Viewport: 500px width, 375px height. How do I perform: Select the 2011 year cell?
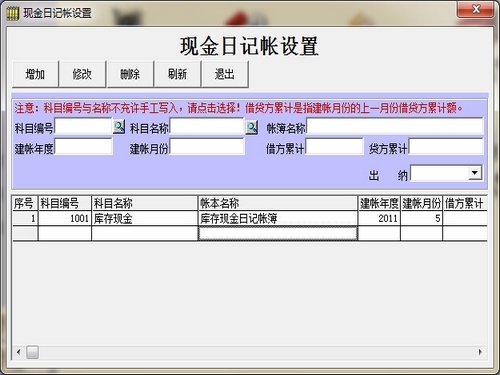click(379, 219)
